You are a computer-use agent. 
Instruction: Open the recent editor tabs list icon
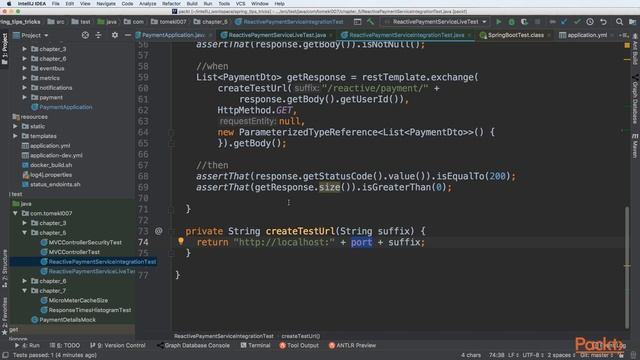(624, 36)
